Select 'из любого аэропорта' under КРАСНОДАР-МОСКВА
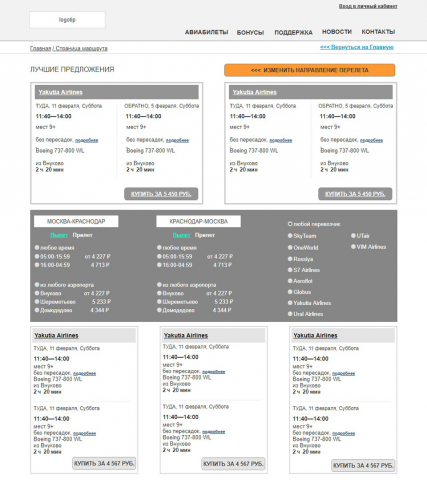 (x=187, y=285)
